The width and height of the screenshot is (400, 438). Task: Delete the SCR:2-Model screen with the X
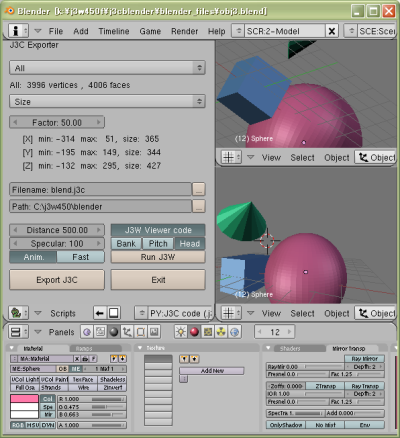(x=332, y=31)
